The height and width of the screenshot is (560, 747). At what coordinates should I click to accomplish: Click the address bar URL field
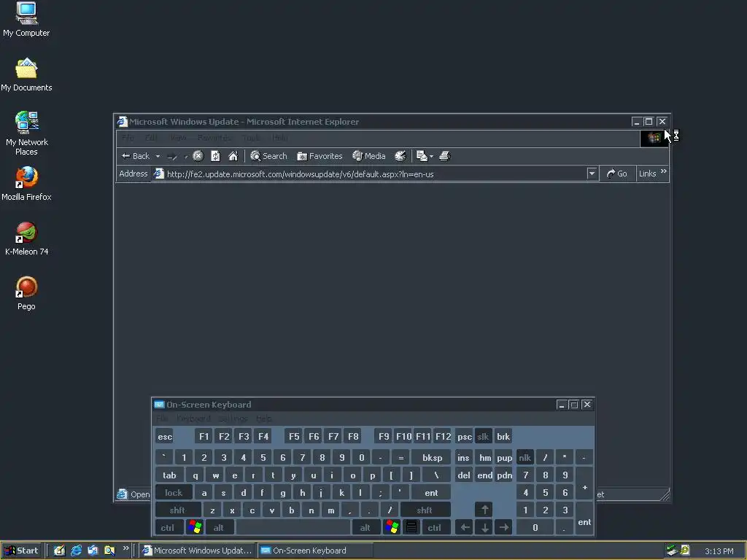(x=369, y=174)
